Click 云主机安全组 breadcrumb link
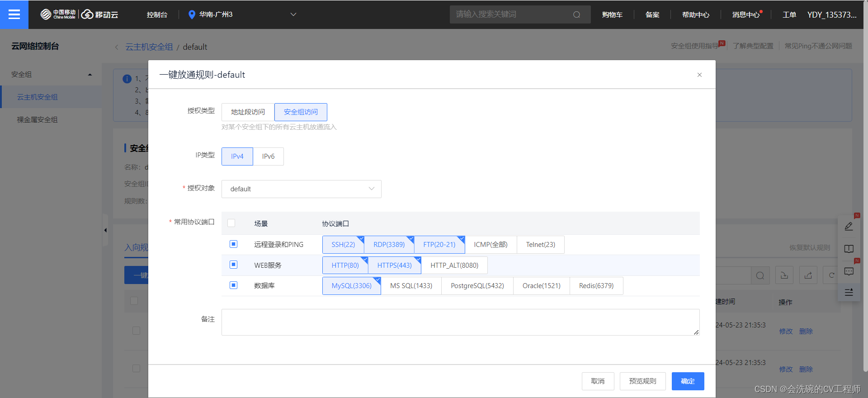The width and height of the screenshot is (868, 398). (149, 47)
